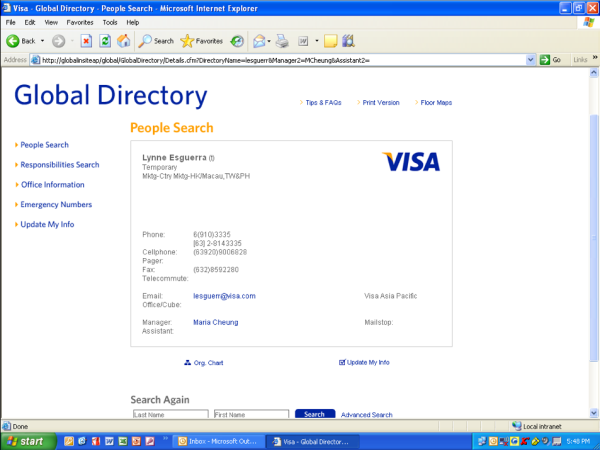Click the page icon in address bar

click(x=35, y=60)
